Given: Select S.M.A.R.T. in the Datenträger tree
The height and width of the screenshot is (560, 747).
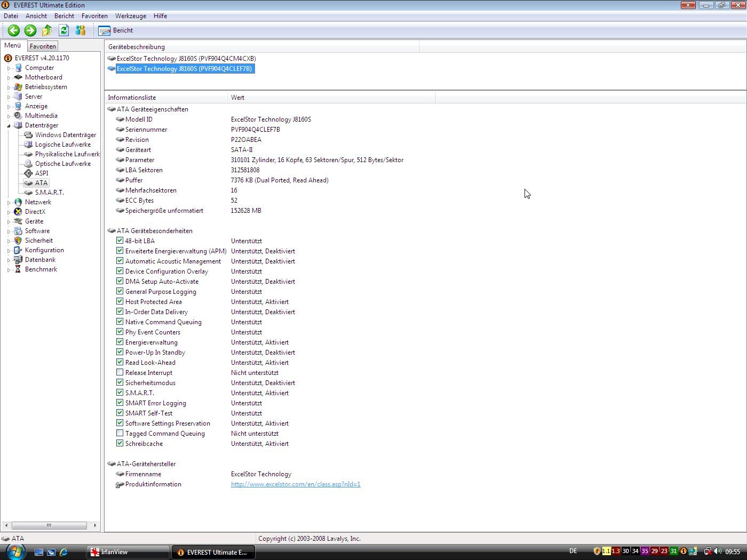Looking at the screenshot, I should point(49,193).
